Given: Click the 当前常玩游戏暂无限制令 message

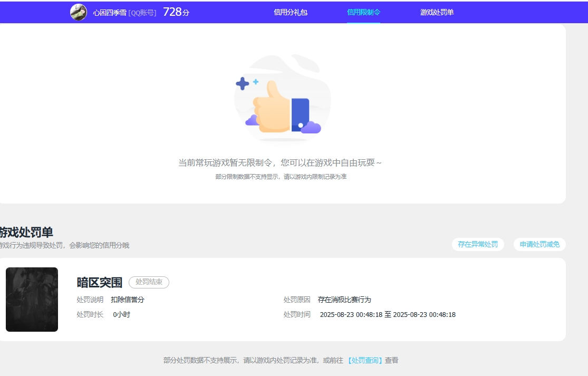Looking at the screenshot, I should pos(279,163).
